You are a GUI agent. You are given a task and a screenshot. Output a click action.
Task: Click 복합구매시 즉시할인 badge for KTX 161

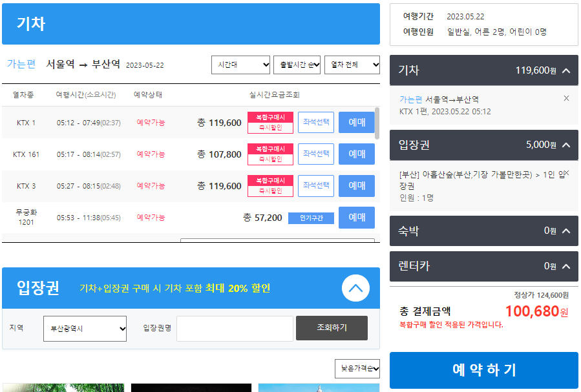[x=271, y=154]
